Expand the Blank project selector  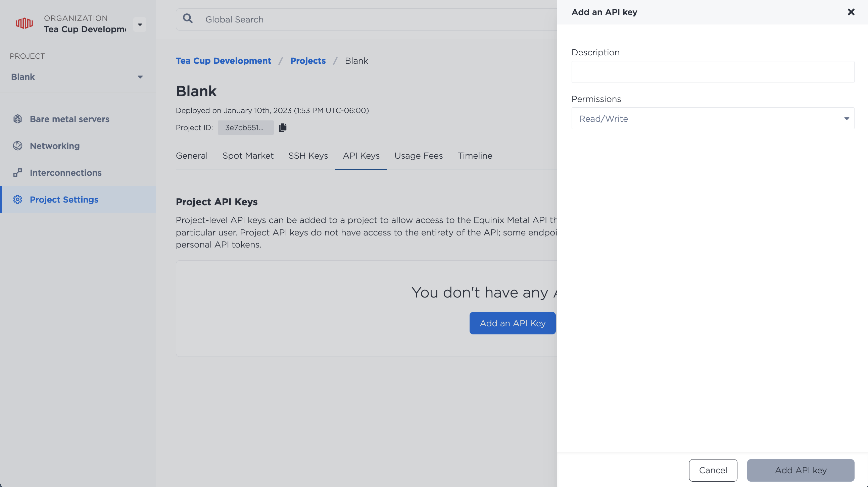tap(77, 77)
